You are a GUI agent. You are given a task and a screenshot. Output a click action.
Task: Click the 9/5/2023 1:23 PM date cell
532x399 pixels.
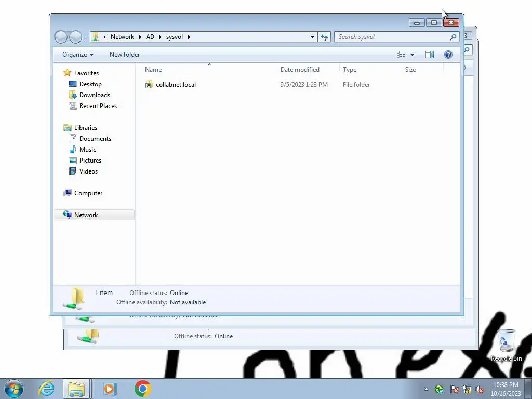(303, 85)
